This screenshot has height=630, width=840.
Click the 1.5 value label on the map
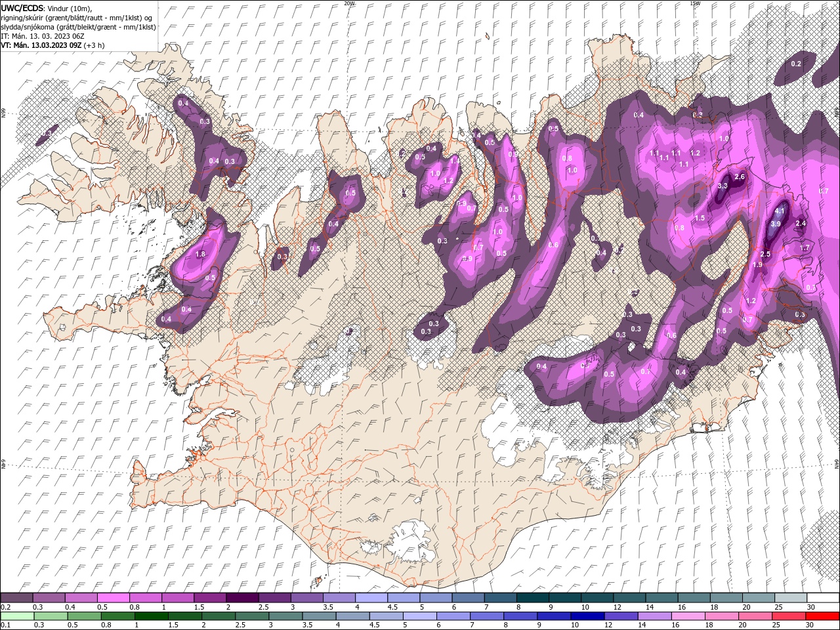pos(700,218)
